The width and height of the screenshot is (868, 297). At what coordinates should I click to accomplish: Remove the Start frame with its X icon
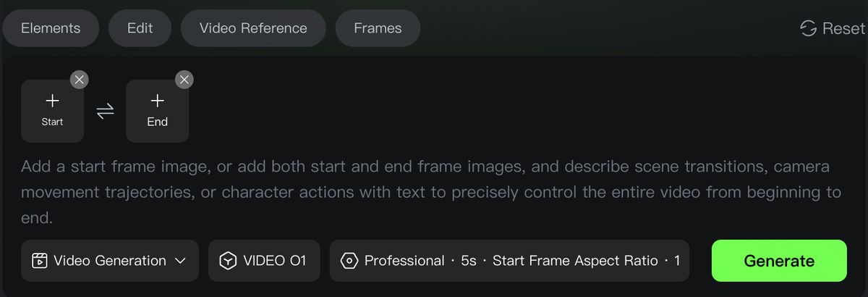pyautogui.click(x=79, y=80)
